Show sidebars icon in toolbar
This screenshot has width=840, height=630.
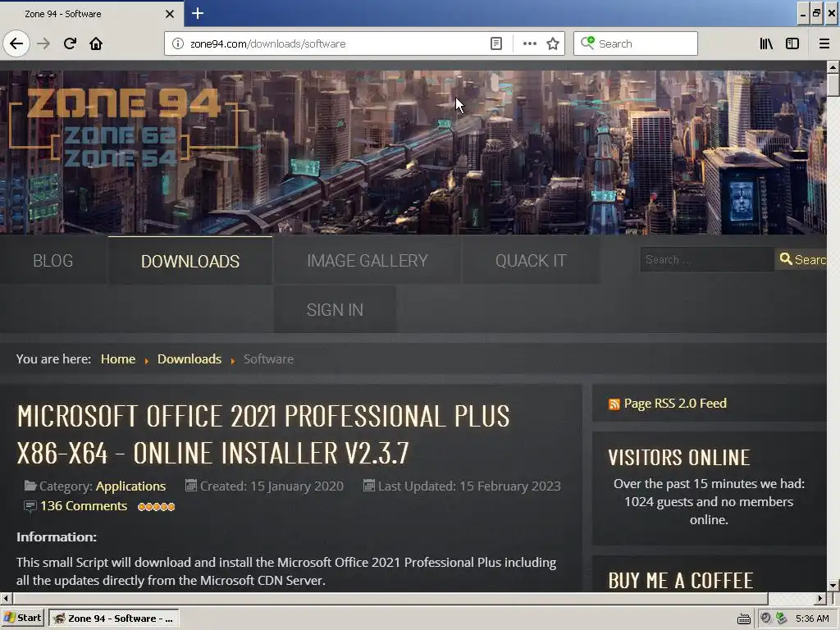tap(792, 43)
